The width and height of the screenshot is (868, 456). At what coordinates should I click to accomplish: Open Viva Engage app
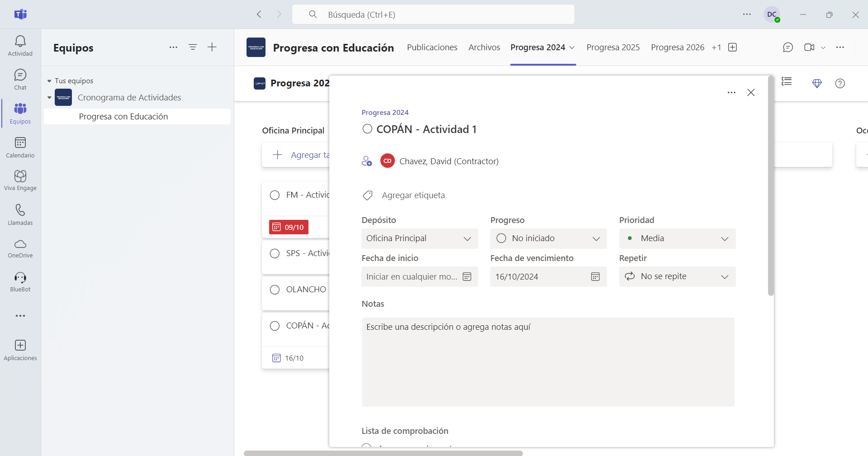pyautogui.click(x=20, y=180)
